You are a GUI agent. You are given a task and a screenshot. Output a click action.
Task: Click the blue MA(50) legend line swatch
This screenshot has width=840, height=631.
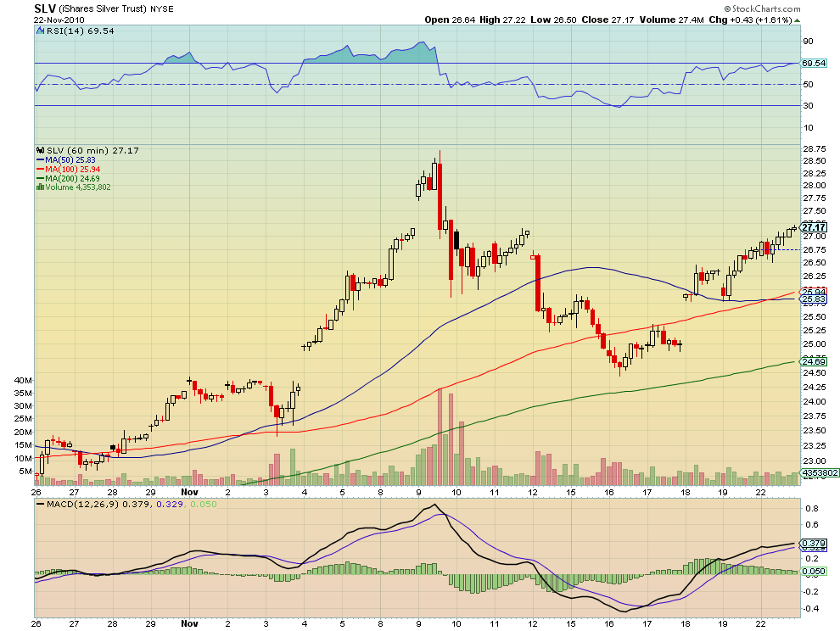[40, 159]
